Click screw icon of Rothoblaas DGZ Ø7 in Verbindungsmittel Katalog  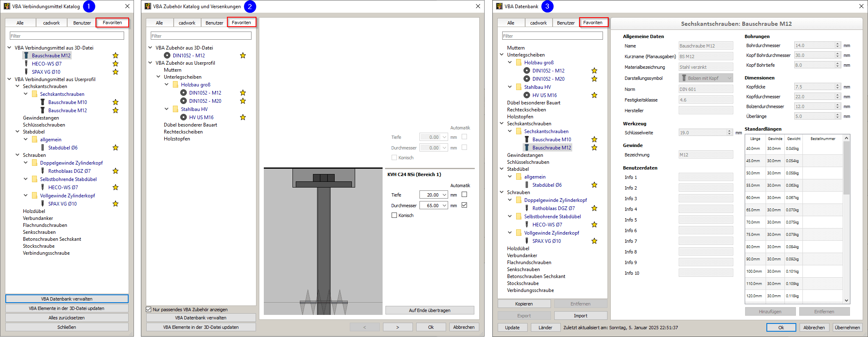(43, 171)
